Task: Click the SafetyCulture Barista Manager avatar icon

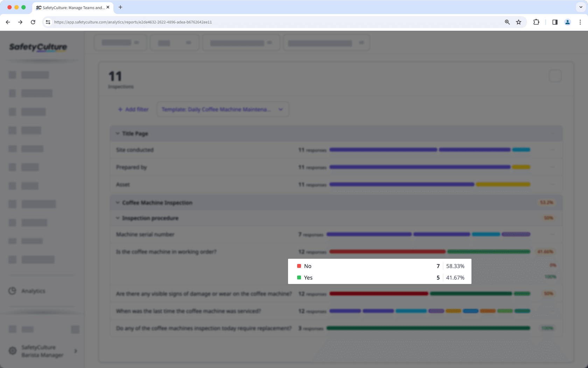Action: [13, 351]
